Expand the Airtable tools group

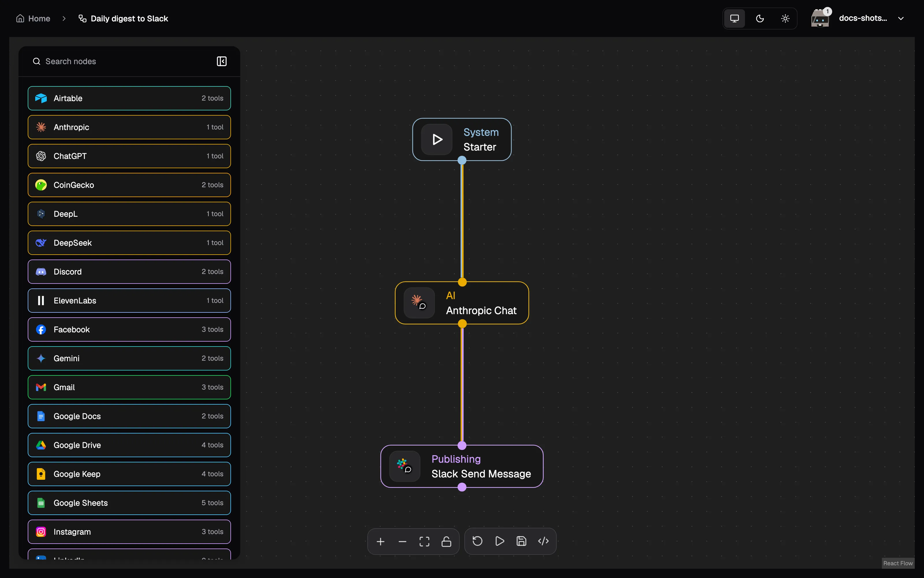pyautogui.click(x=129, y=98)
